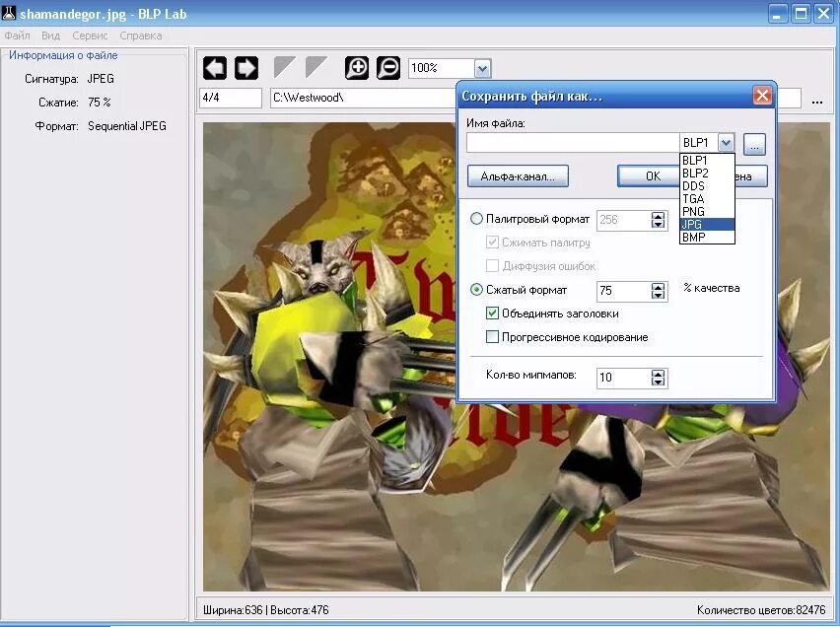Open the Справка menu

click(x=141, y=35)
